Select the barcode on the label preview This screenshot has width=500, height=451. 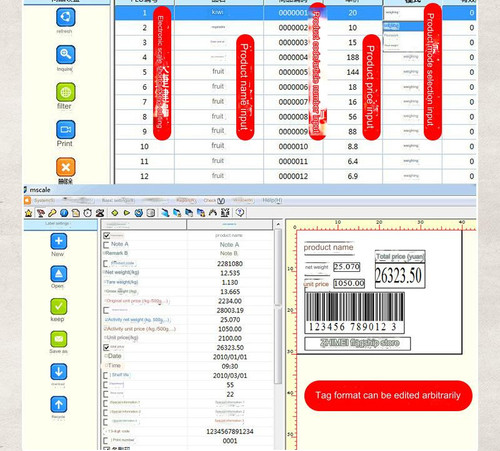[x=355, y=313]
